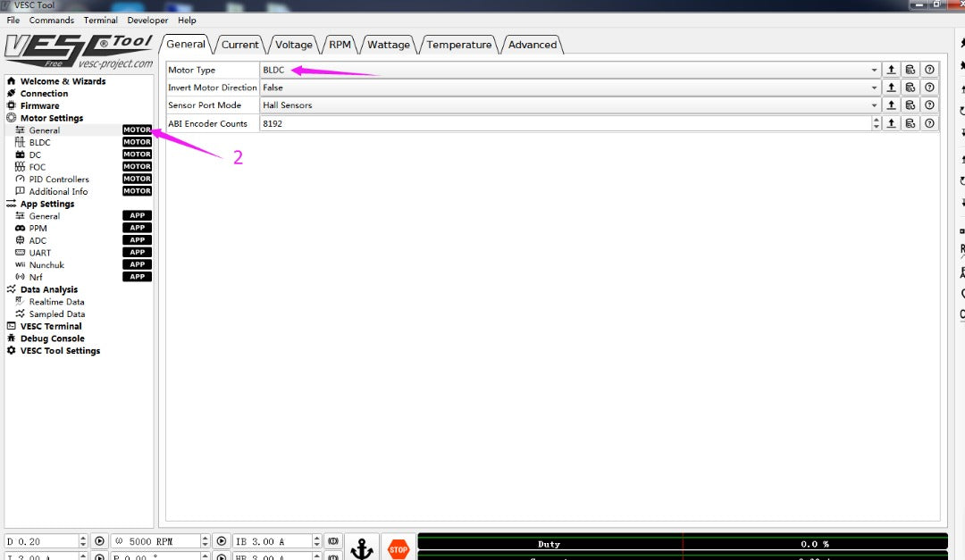
Task: Show help for Motor Type parameter
Action: [x=929, y=70]
